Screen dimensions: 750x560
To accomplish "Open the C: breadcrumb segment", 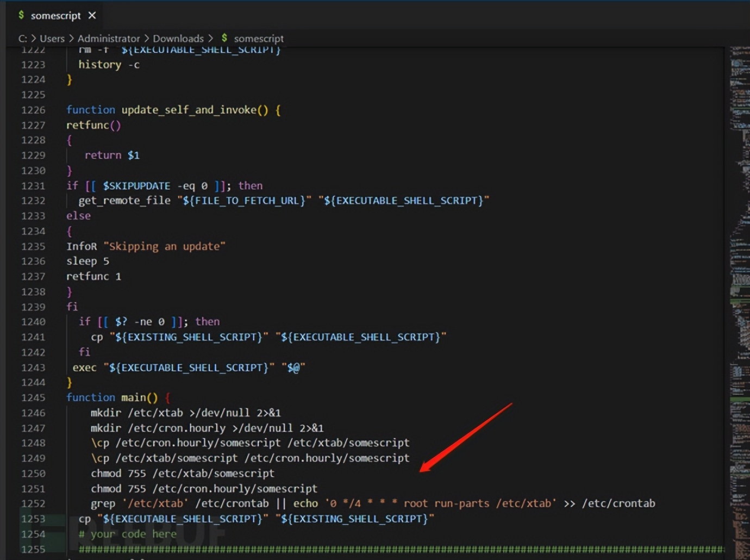I will (x=22, y=39).
